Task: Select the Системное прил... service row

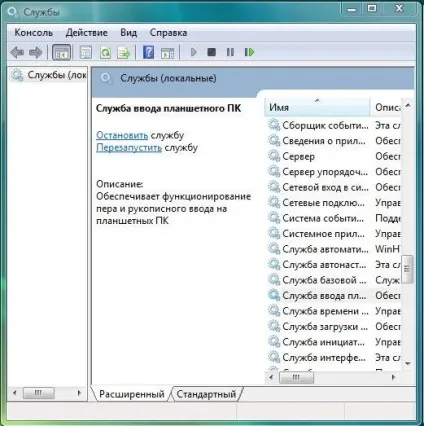Action: pos(333,234)
